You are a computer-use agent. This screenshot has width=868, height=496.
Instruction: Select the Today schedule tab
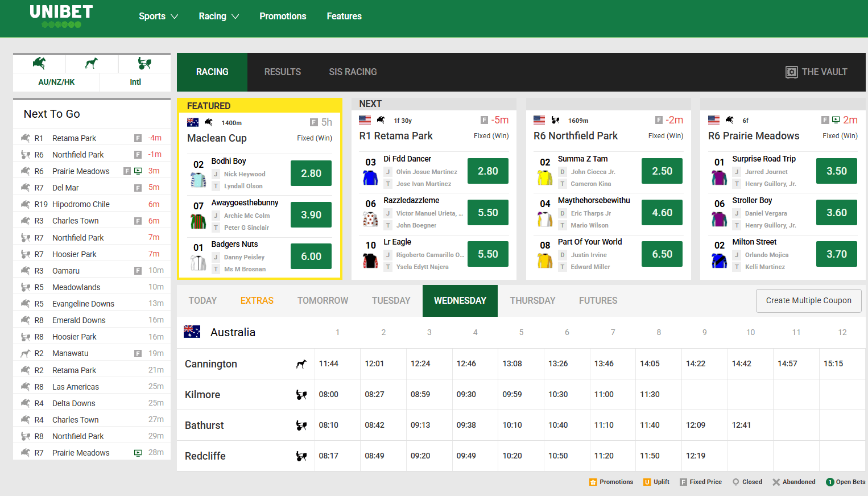click(x=202, y=301)
